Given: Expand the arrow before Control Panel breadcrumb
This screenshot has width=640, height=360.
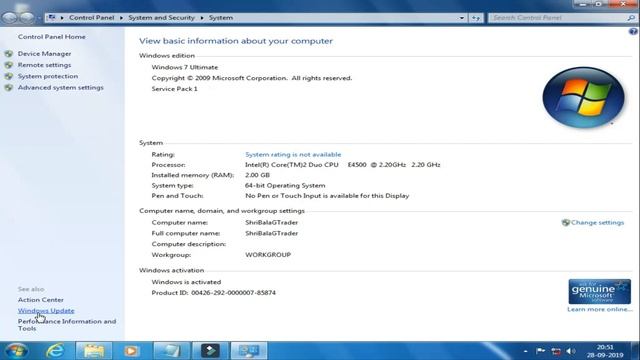Looking at the screenshot, I should coord(62,18).
